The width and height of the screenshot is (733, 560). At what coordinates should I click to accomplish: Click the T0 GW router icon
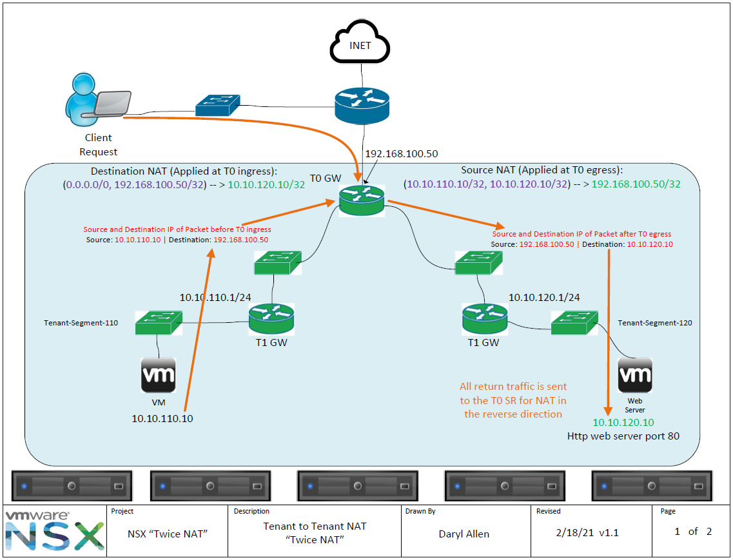tap(360, 200)
